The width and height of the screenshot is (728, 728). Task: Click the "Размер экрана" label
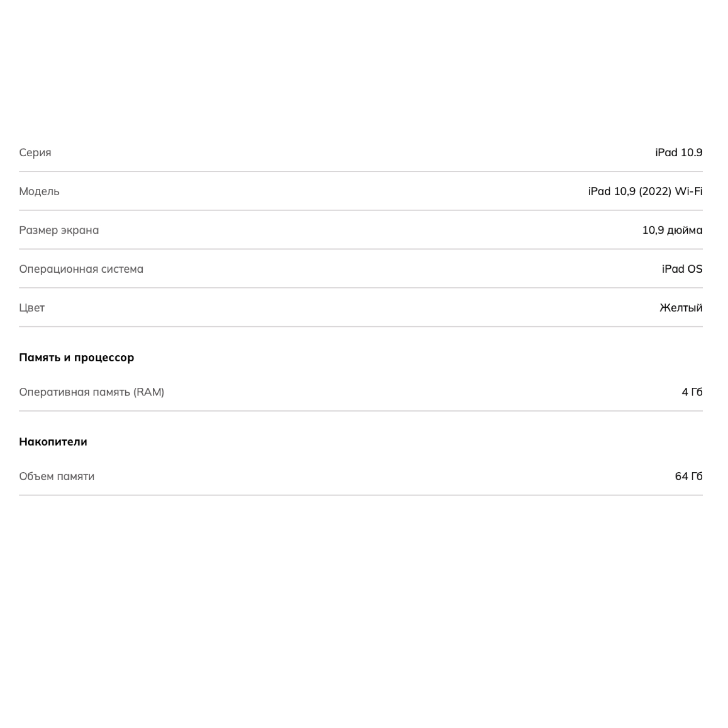click(59, 230)
